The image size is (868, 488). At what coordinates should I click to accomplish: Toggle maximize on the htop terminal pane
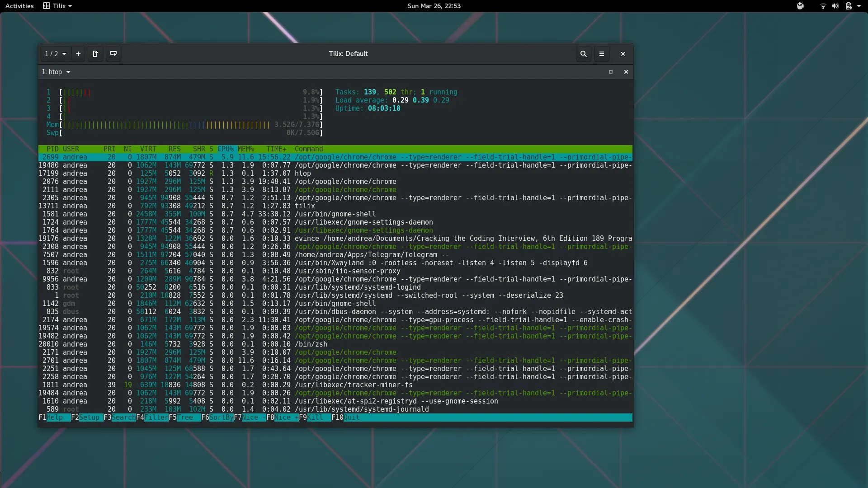[x=610, y=71]
